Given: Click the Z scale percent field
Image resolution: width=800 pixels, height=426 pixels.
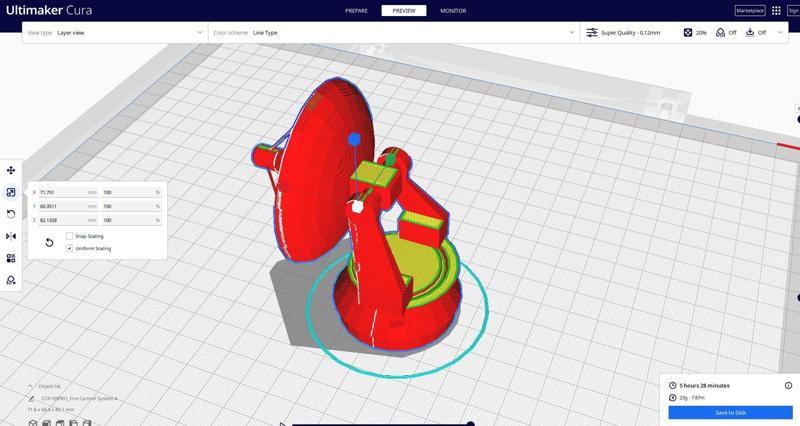Looking at the screenshot, I should point(132,220).
